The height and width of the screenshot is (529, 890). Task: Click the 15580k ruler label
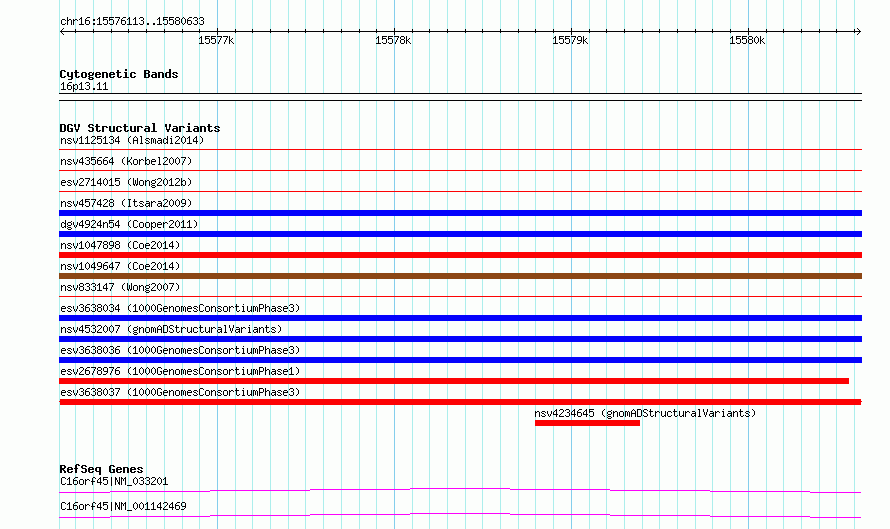click(747, 40)
